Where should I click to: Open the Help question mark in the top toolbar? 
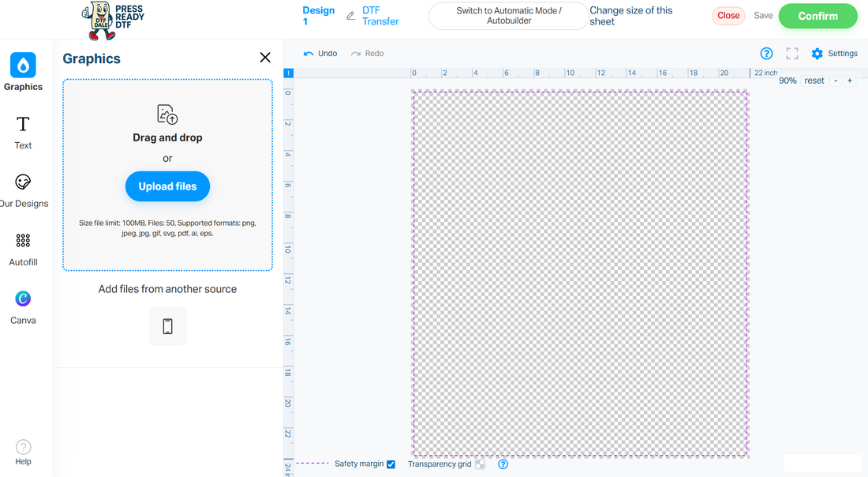pos(766,53)
